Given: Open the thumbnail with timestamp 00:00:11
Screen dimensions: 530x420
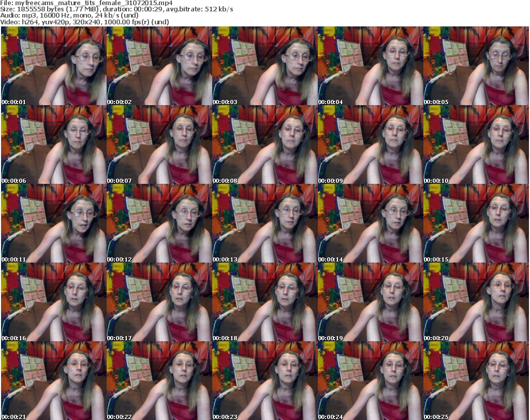Looking at the screenshot, I should tap(54, 224).
